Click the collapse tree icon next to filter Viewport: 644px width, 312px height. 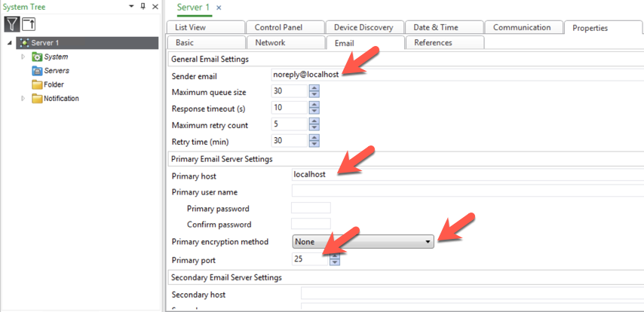pyautogui.click(x=29, y=24)
